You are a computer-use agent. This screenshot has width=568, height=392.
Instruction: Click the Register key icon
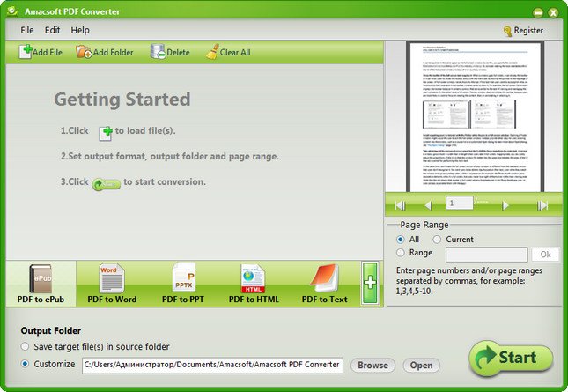507,31
